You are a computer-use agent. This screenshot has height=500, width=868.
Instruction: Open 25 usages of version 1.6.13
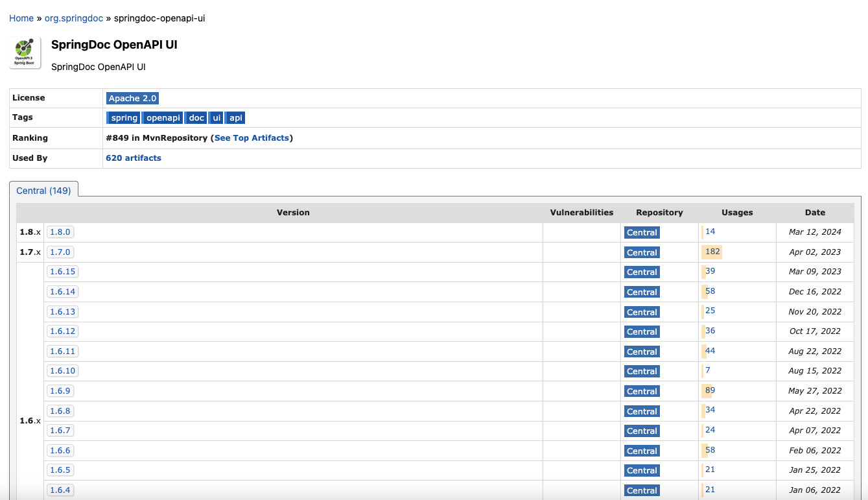[x=710, y=311]
